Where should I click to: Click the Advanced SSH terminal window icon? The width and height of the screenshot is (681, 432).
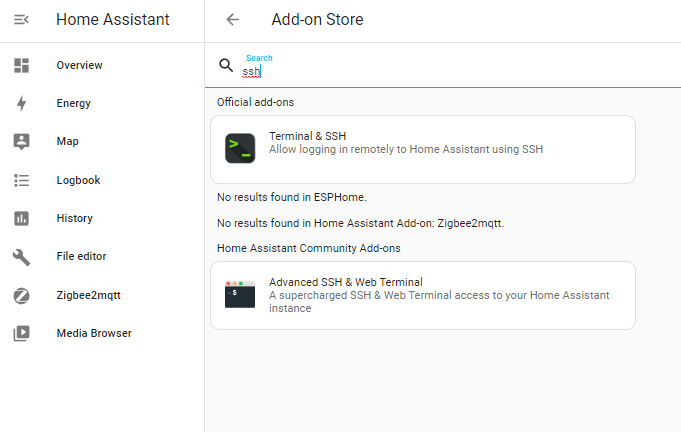click(240, 294)
